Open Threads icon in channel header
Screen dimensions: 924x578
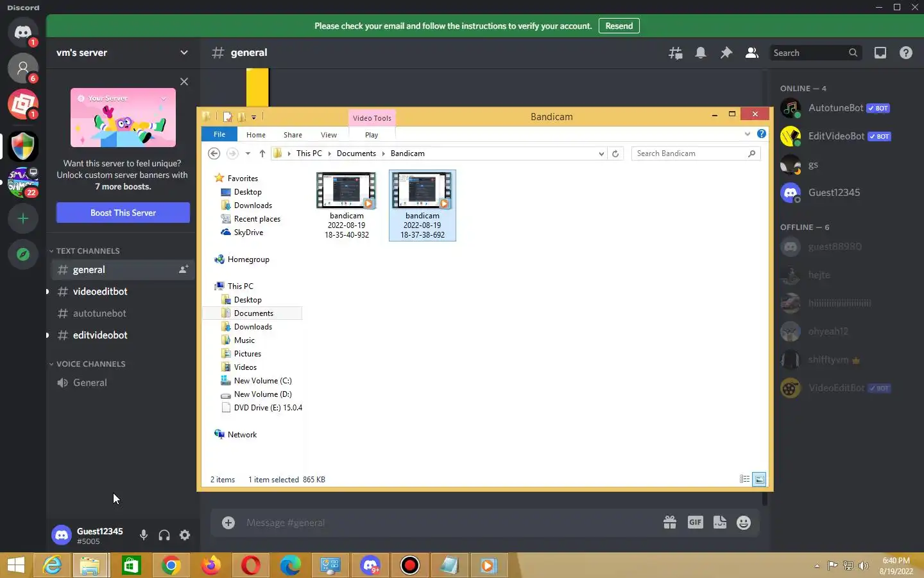tap(676, 53)
